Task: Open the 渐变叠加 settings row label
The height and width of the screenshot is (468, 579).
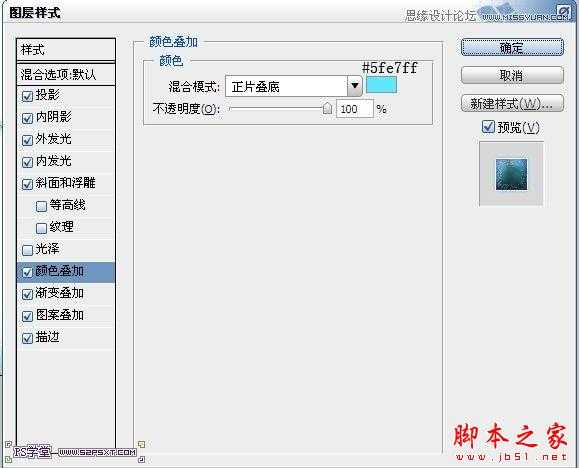Action: [59, 293]
